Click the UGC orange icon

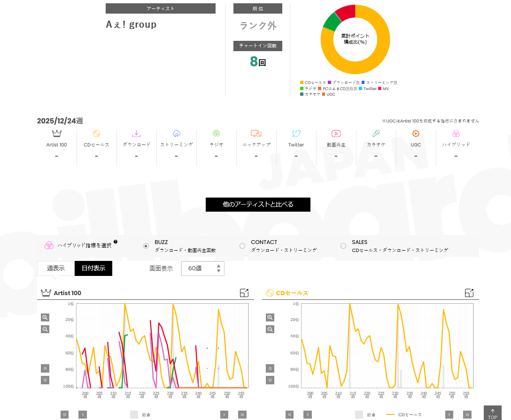(416, 133)
